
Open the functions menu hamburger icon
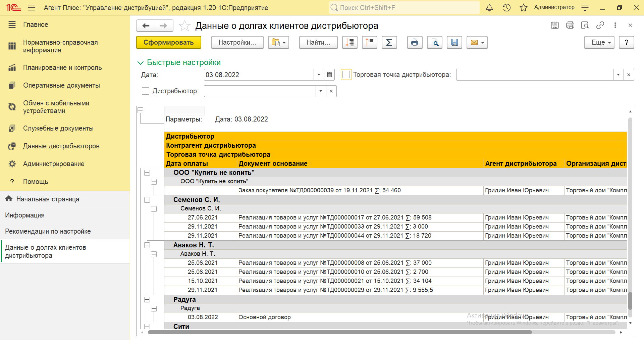pos(32,7)
